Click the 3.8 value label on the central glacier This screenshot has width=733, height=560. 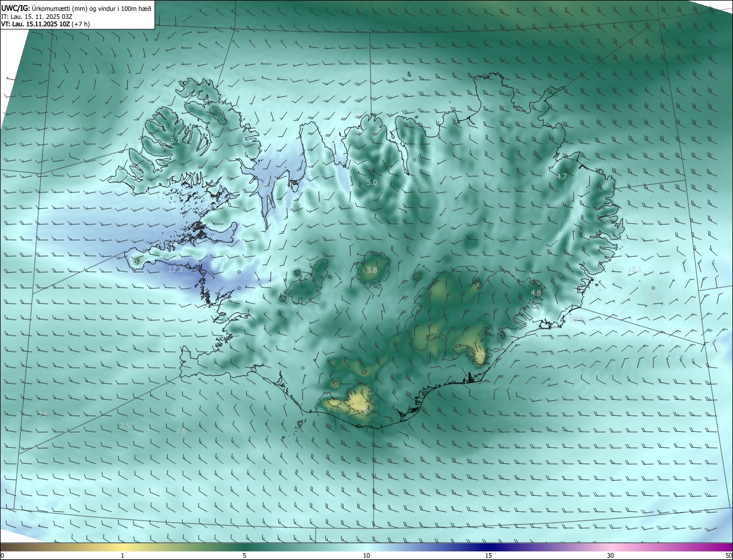[x=372, y=269]
